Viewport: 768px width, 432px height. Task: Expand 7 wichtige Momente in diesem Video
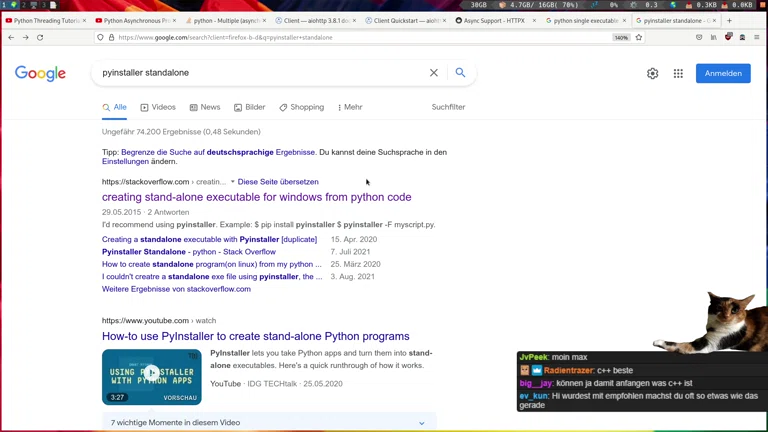pos(269,422)
